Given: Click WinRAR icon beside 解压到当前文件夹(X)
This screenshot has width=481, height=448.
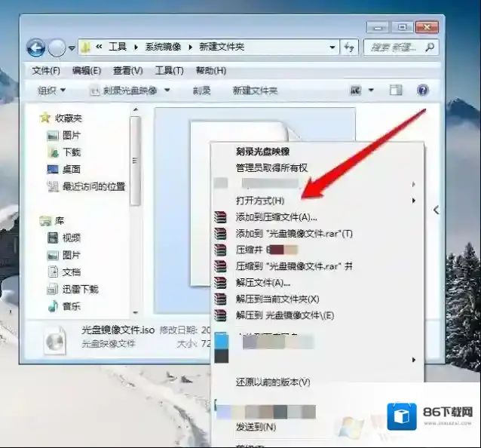Looking at the screenshot, I should pyautogui.click(x=220, y=299).
